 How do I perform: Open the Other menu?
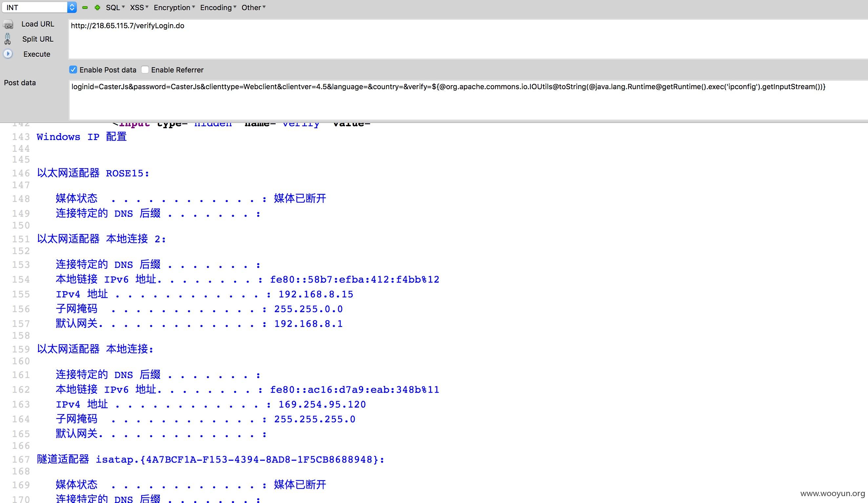254,8
